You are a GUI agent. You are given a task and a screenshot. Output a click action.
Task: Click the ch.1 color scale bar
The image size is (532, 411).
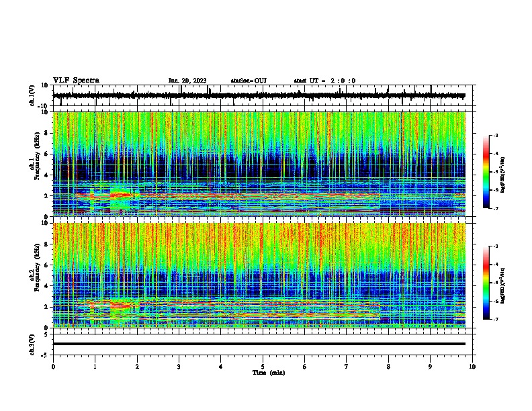(486, 172)
